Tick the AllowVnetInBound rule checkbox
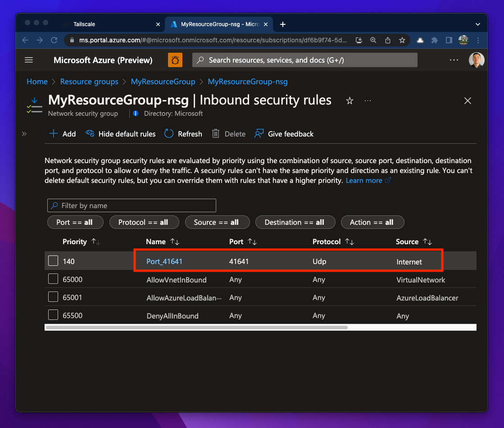Image resolution: width=504 pixels, height=428 pixels. (x=53, y=279)
